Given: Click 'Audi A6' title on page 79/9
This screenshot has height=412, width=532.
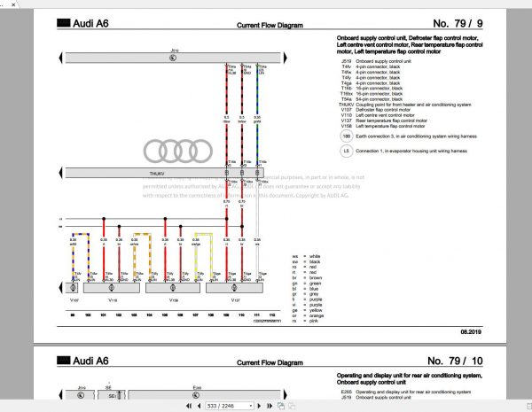Looking at the screenshot, I should click(90, 23).
